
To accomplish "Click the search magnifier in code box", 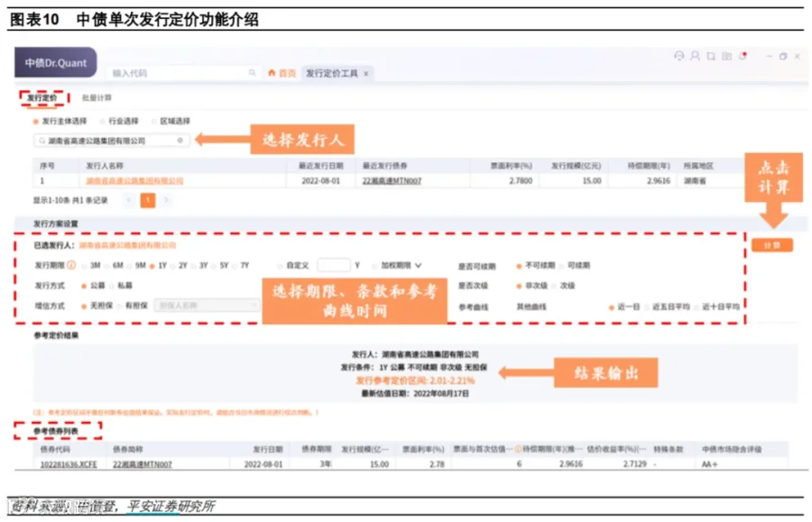I will 253,73.
